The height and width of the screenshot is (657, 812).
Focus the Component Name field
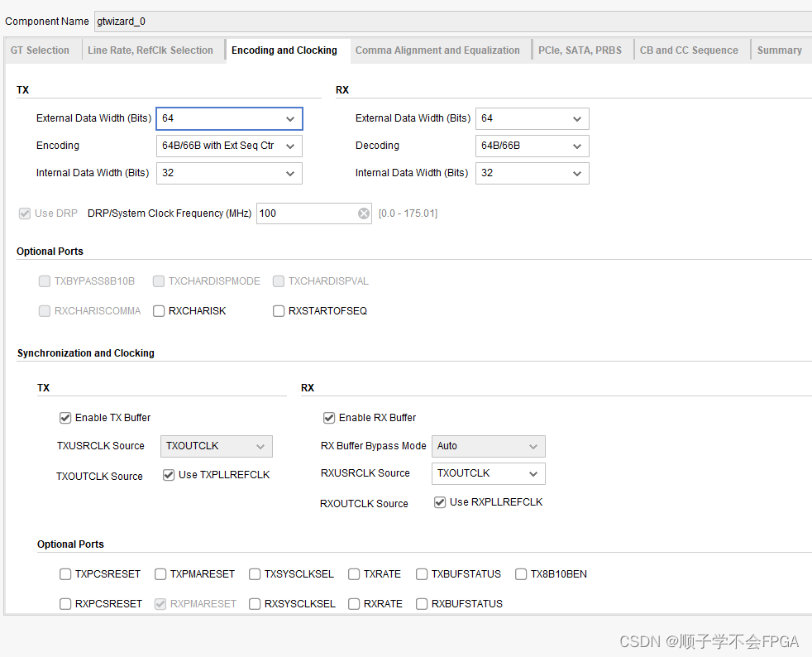pos(453,22)
